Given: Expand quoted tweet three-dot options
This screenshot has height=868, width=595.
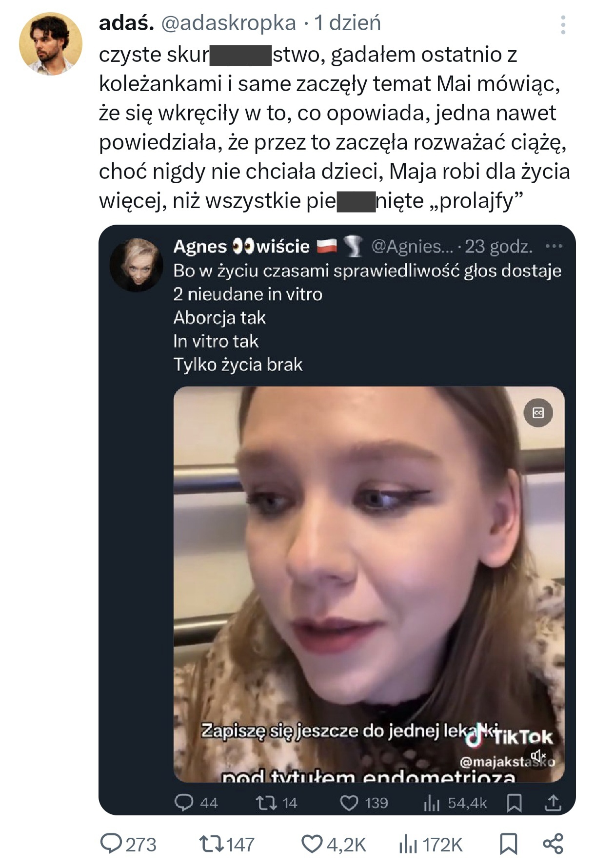Looking at the screenshot, I should pos(554,247).
